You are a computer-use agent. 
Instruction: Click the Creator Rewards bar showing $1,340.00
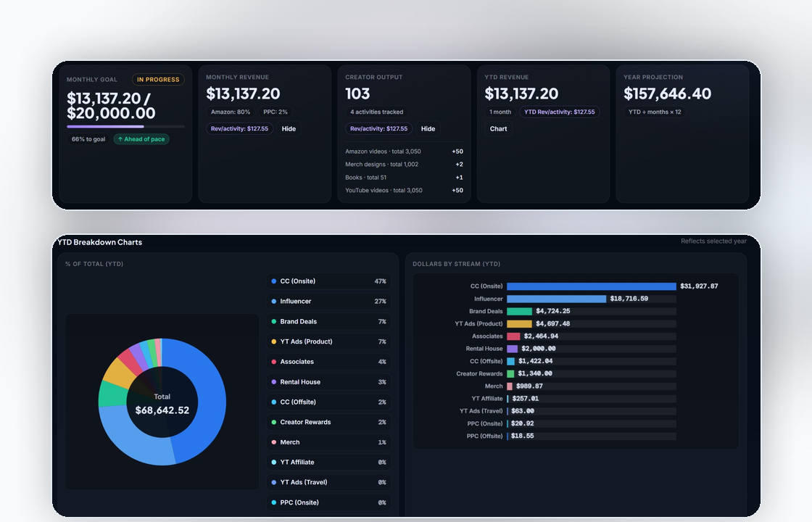(x=510, y=373)
